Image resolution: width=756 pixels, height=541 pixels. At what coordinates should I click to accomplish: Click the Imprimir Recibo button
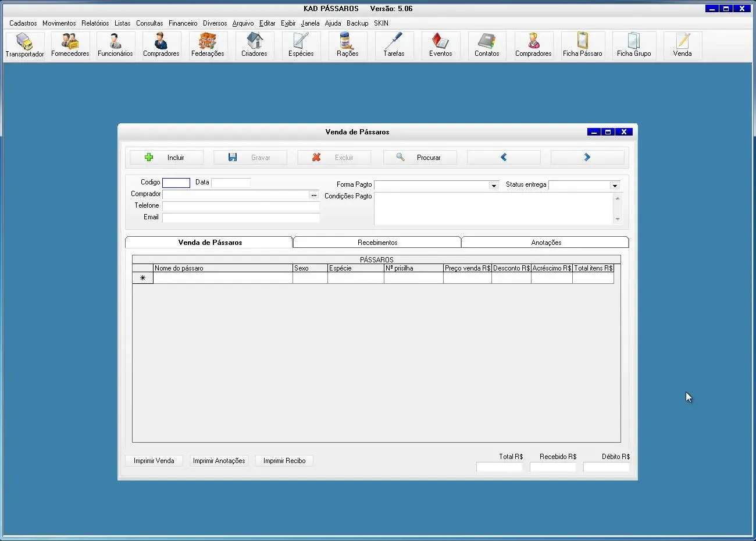point(284,461)
